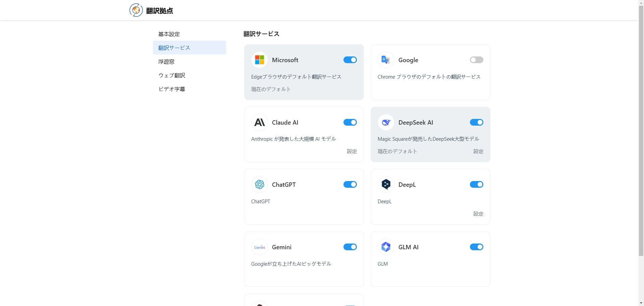The height and width of the screenshot is (306, 644).
Task: Click 現在のデフォルト label on Microsoft card
Action: [x=271, y=89]
